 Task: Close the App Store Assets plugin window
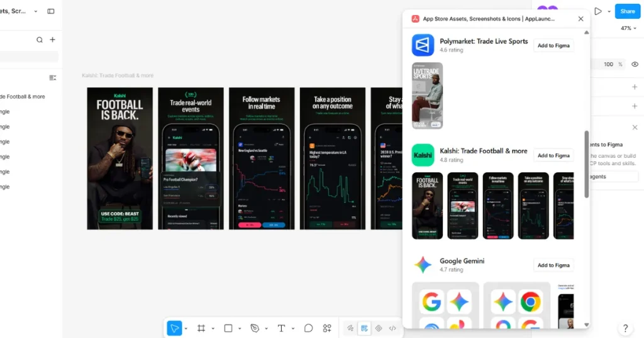click(580, 19)
